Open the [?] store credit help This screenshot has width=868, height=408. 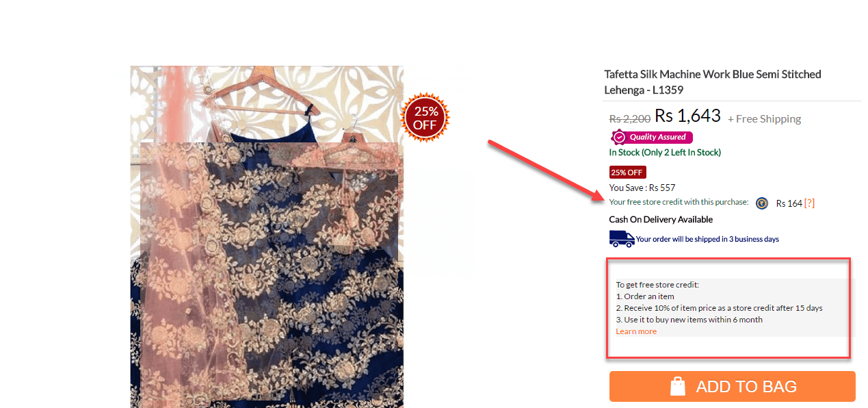pyautogui.click(x=809, y=203)
